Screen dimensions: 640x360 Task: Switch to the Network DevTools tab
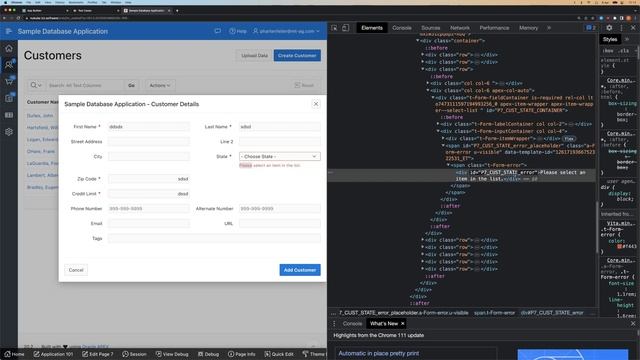tap(460, 28)
